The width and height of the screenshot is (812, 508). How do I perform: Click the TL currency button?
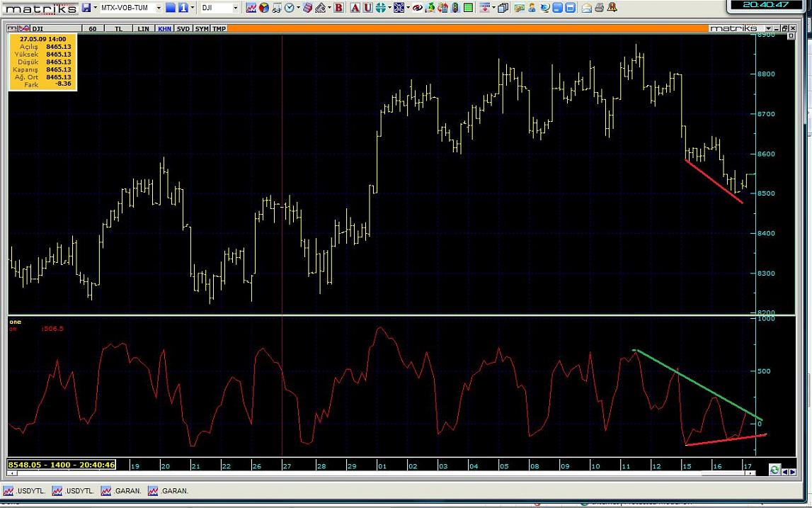[118, 29]
